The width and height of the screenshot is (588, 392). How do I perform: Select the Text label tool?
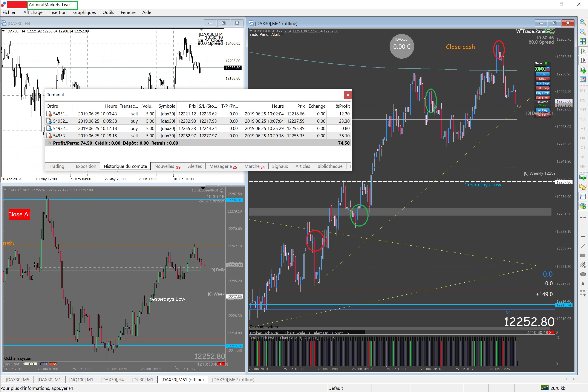coord(582,284)
